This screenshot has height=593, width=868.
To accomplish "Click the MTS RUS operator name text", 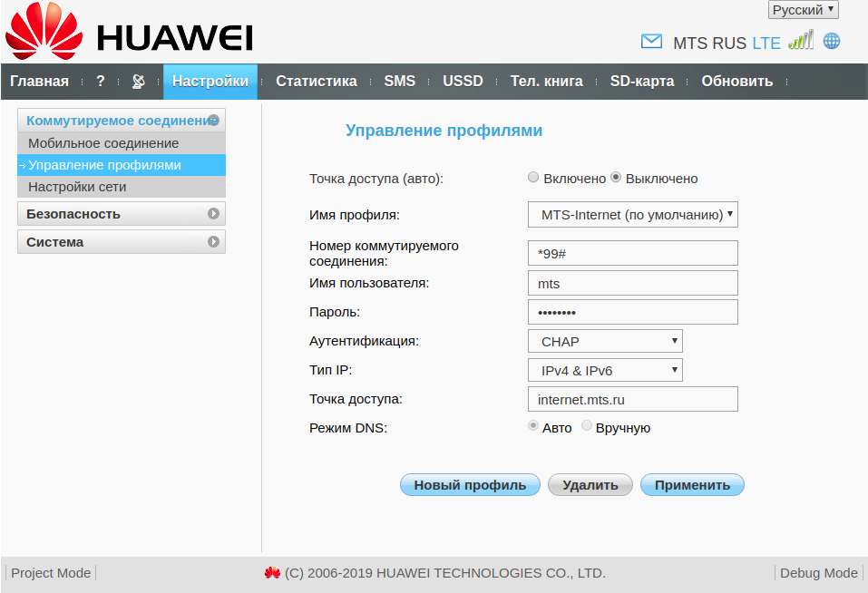I will 710,44.
